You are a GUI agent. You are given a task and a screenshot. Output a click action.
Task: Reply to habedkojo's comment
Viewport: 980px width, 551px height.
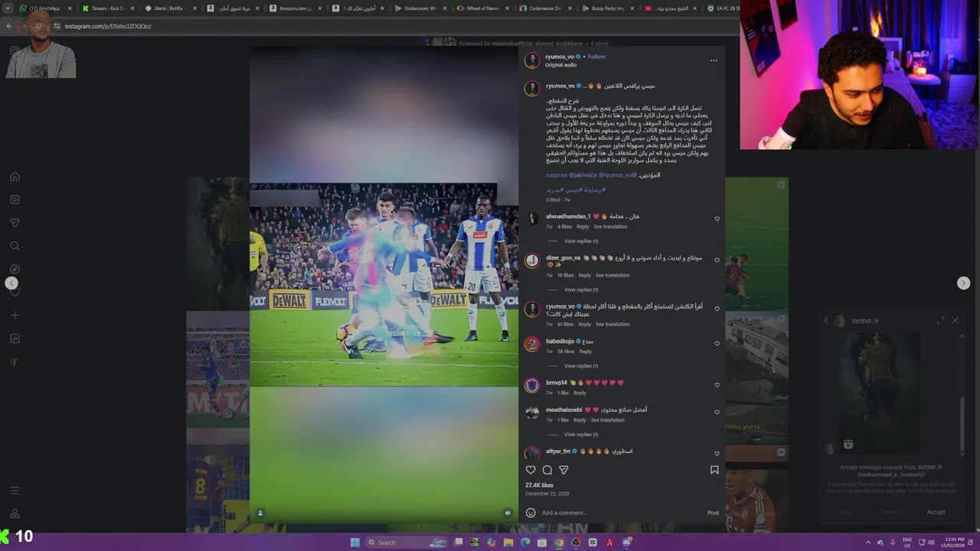coord(585,351)
